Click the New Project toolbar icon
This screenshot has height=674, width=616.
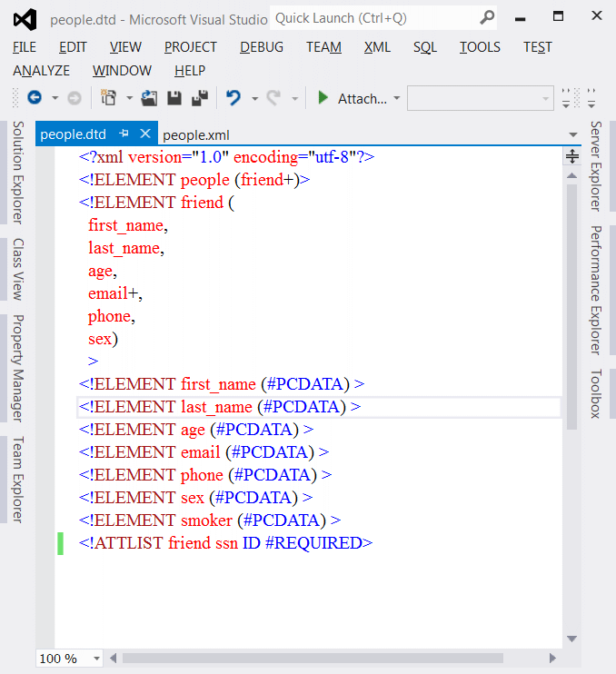108,97
